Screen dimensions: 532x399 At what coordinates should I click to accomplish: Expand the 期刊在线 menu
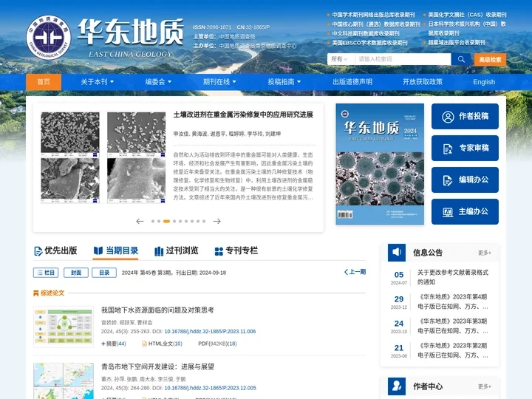coord(219,82)
